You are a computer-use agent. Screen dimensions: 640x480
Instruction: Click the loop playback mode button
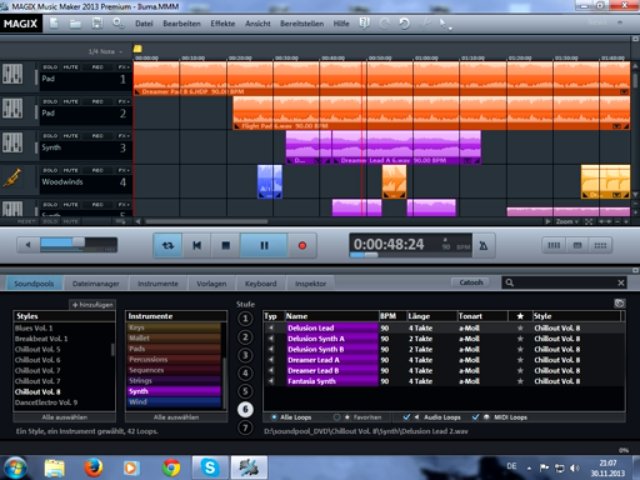pos(167,244)
